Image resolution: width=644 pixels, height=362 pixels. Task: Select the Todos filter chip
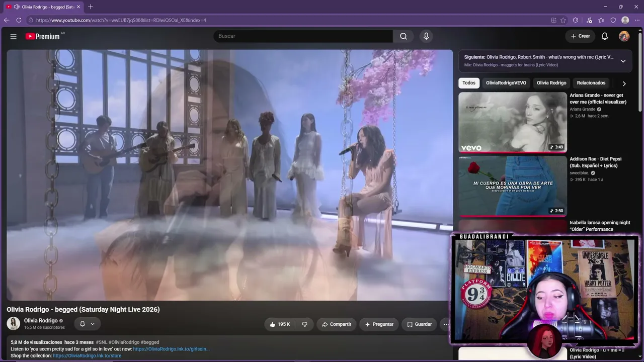(x=469, y=83)
